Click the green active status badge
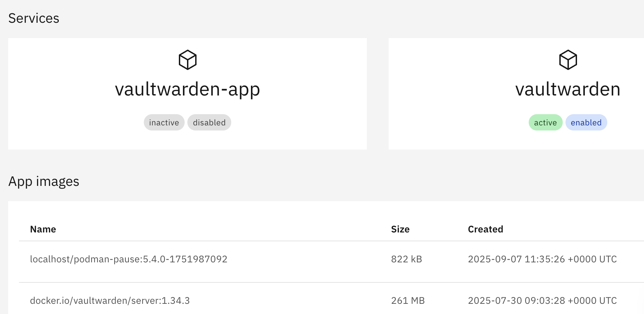 click(545, 123)
